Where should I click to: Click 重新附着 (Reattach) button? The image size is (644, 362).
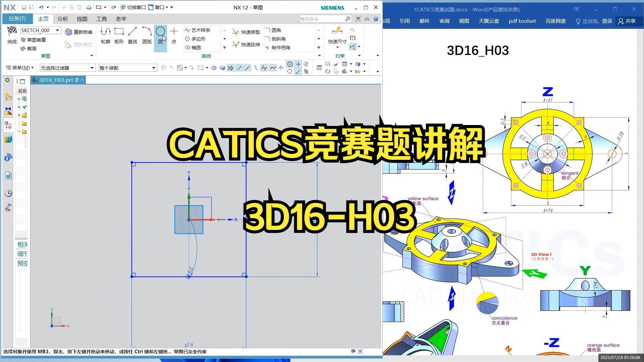point(79,32)
